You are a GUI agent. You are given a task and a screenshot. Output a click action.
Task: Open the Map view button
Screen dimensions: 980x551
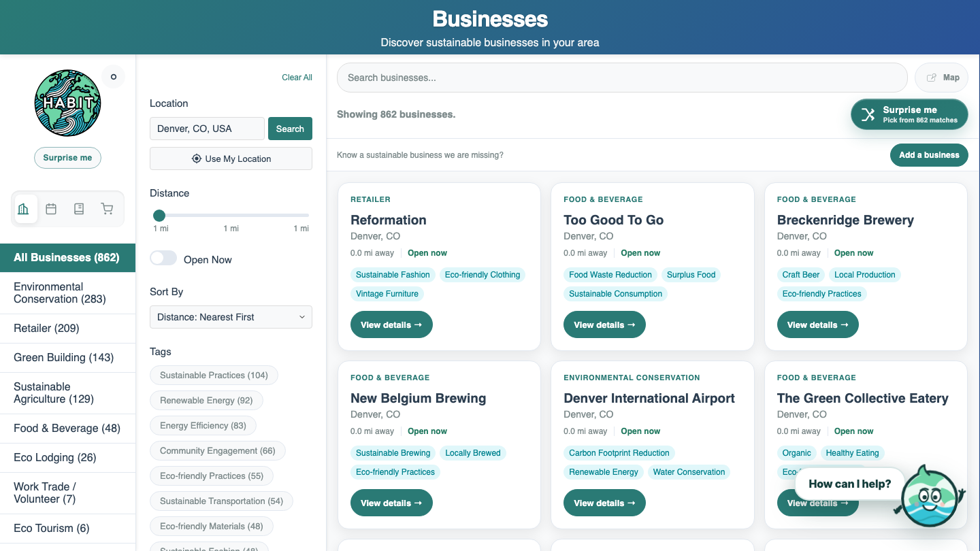click(x=942, y=78)
